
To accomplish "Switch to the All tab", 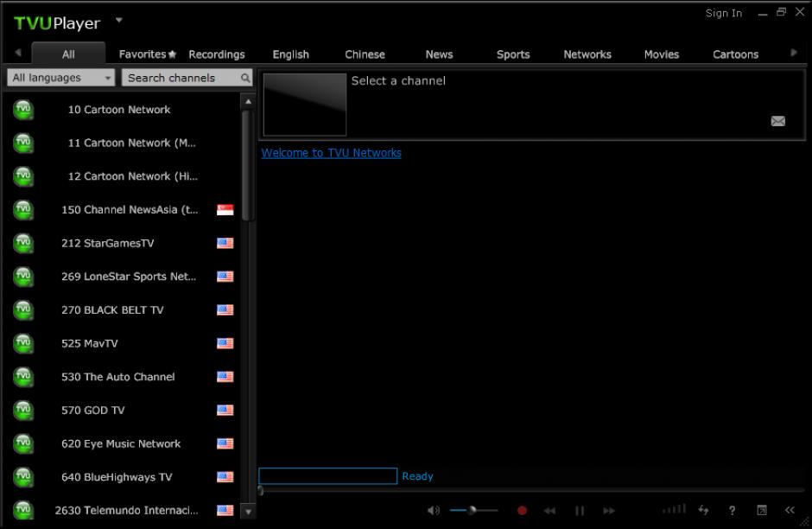I will coord(68,54).
